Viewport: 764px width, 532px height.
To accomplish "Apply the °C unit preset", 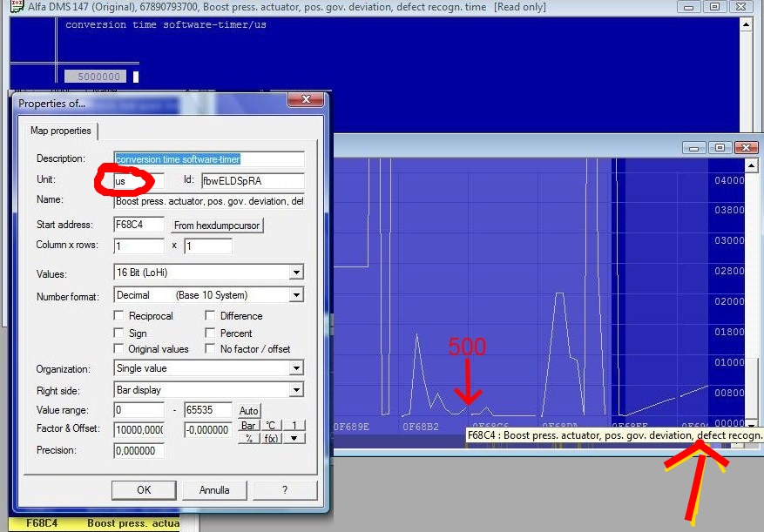I will click(271, 426).
